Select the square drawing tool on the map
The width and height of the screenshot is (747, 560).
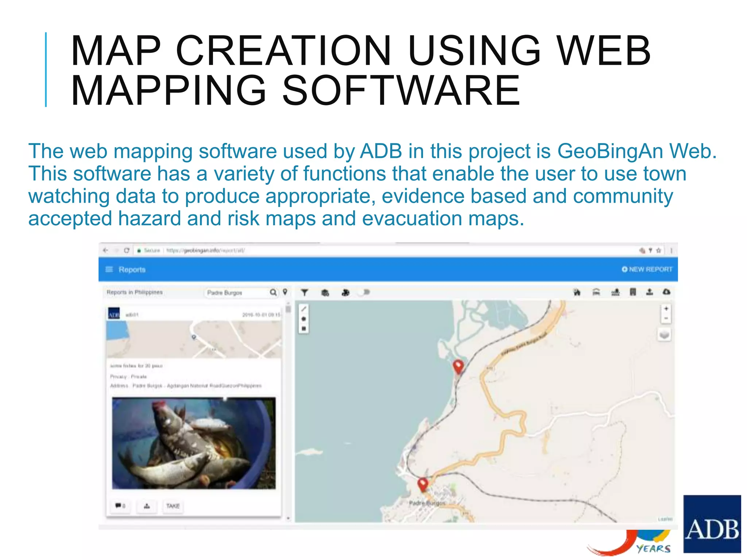(x=304, y=329)
